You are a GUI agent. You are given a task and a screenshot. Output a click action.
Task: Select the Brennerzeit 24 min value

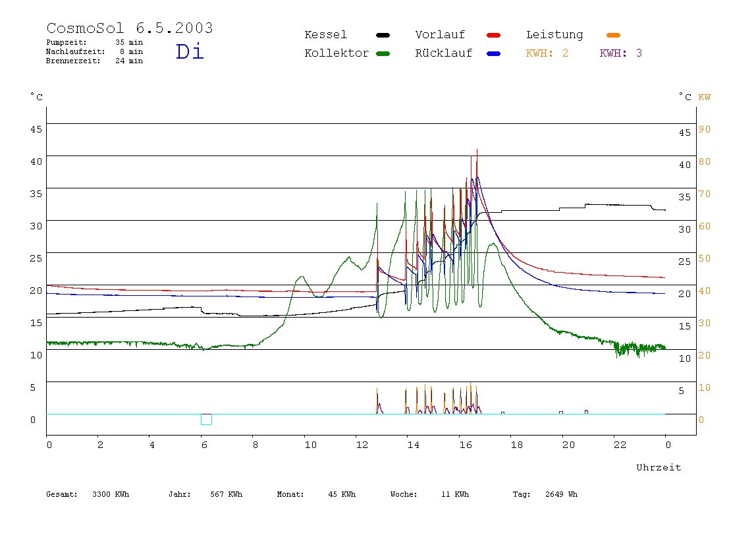click(129, 61)
